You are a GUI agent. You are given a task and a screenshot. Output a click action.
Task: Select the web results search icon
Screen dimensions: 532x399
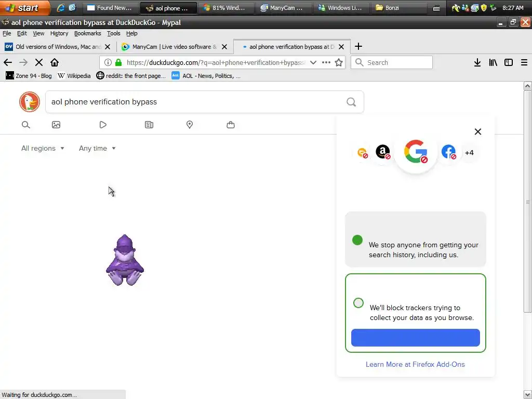pyautogui.click(x=26, y=125)
